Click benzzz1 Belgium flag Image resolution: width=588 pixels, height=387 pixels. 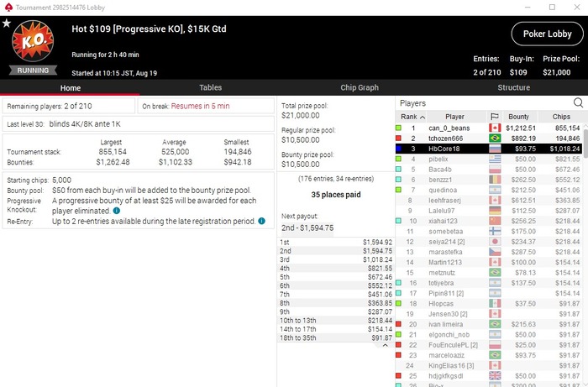(x=495, y=180)
